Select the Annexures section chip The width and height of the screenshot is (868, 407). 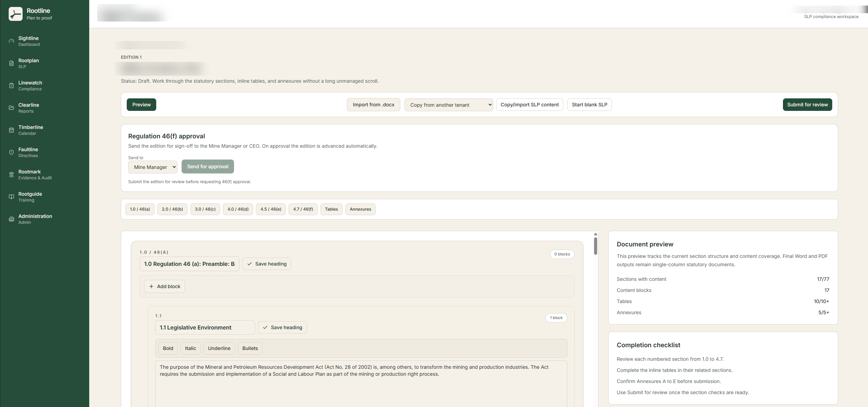[360, 209]
